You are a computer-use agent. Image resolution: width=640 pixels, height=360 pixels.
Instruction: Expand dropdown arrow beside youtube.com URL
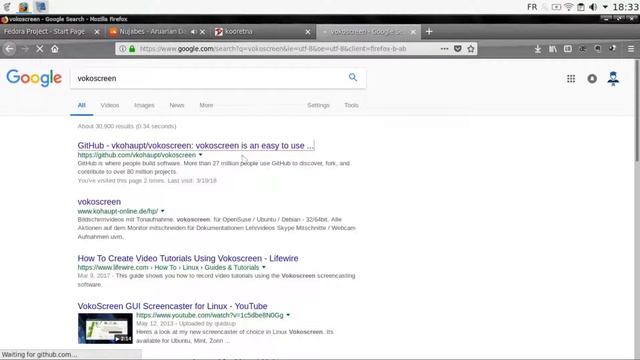[288, 315]
